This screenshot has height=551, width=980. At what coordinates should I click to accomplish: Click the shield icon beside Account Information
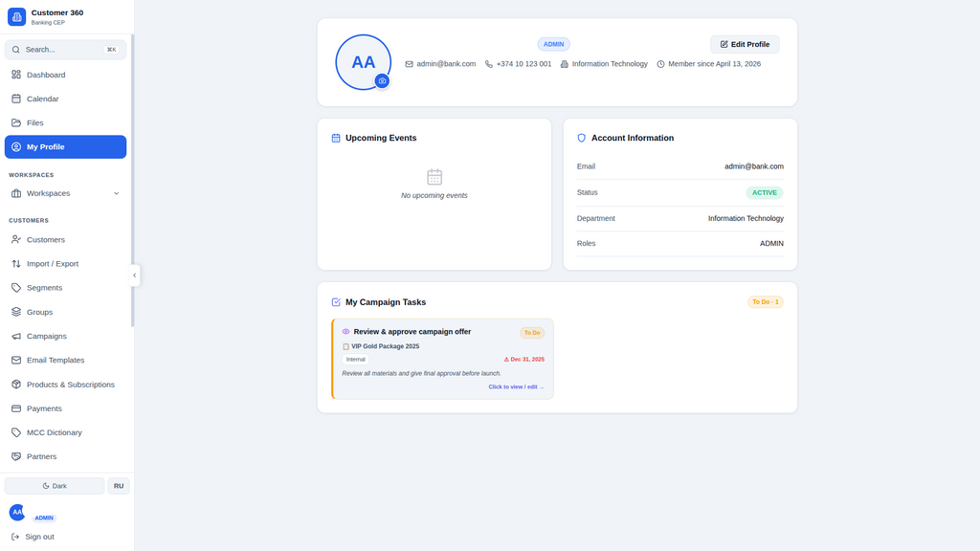tap(581, 138)
